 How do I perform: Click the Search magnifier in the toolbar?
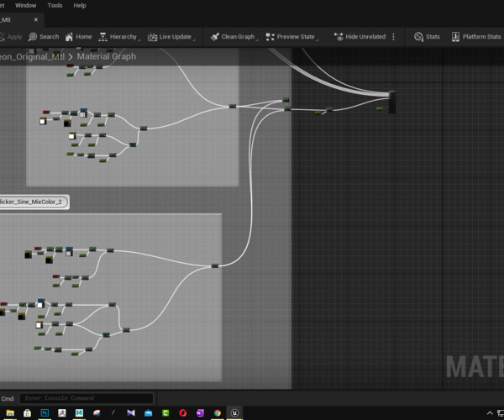point(44,37)
